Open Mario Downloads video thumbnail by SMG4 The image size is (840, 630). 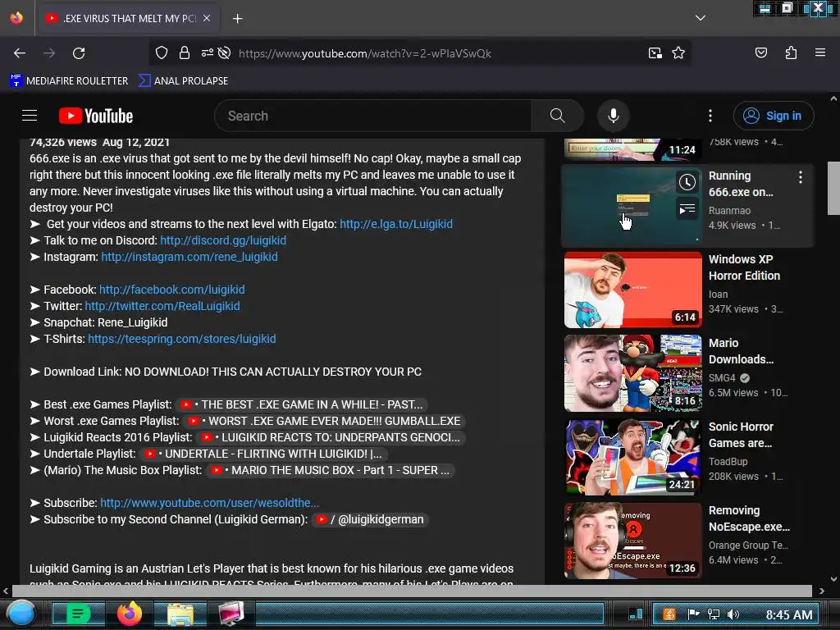point(632,373)
